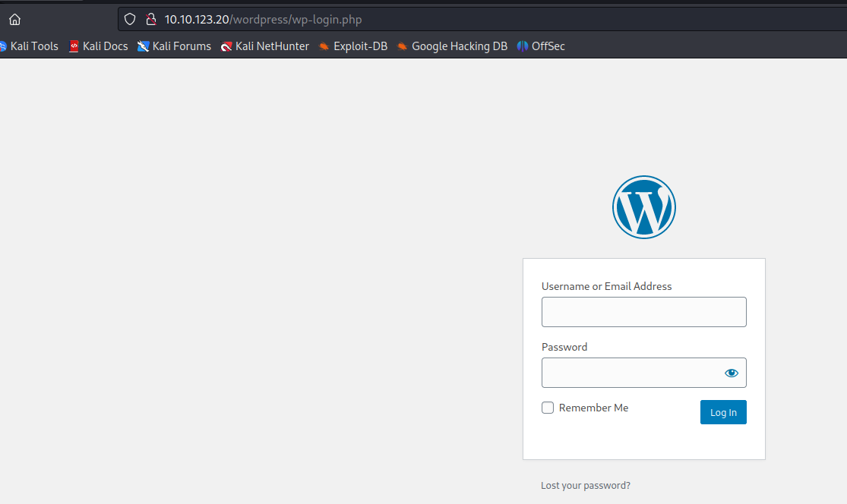This screenshot has width=847, height=504.
Task: Open the Kali Docs bookmark
Action: point(99,46)
